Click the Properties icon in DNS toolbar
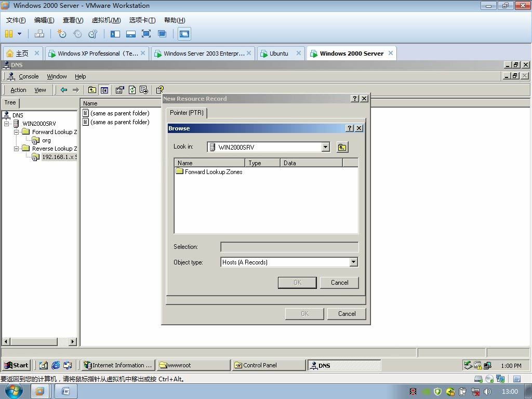This screenshot has height=399, width=532. [120, 90]
